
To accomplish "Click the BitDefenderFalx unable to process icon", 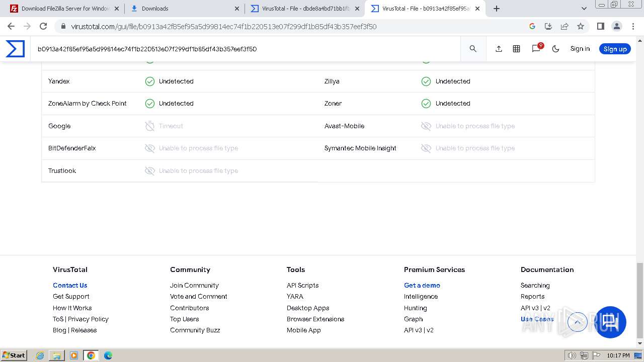I will pyautogui.click(x=150, y=148).
